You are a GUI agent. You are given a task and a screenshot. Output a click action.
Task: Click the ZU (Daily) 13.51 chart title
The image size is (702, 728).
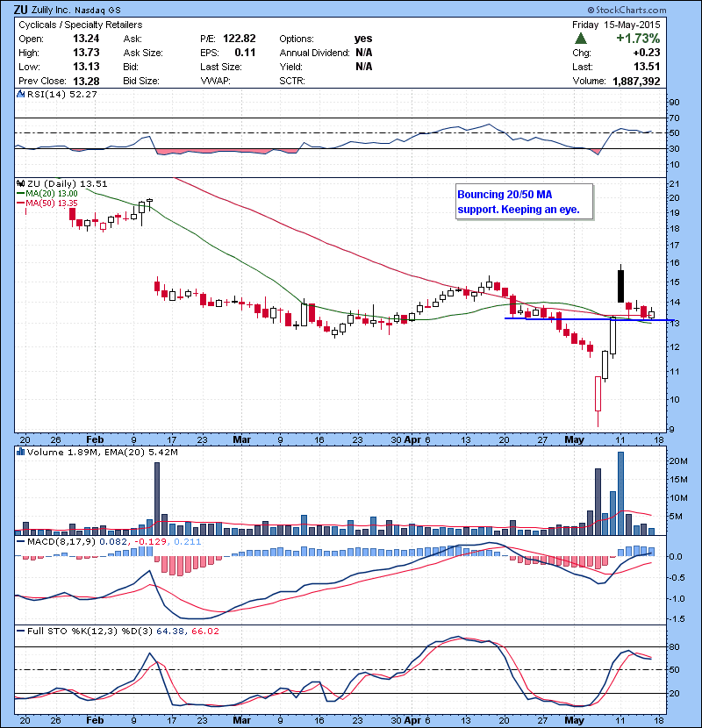[x=67, y=184]
